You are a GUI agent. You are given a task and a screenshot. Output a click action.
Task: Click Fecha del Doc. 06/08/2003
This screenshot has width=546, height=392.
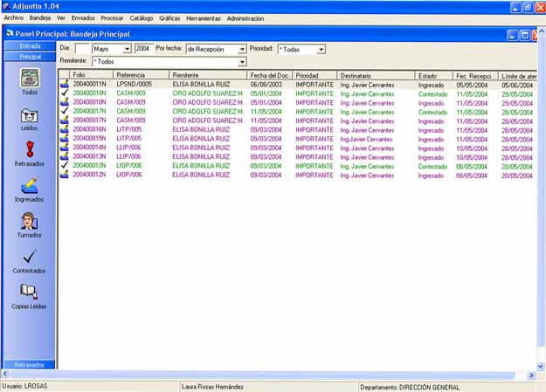click(x=266, y=84)
